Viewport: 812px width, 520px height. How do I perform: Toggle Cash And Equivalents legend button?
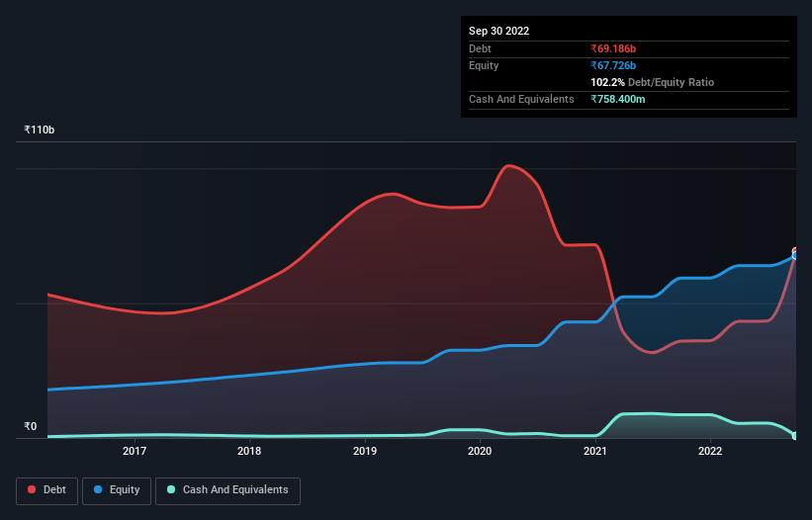tap(227, 490)
